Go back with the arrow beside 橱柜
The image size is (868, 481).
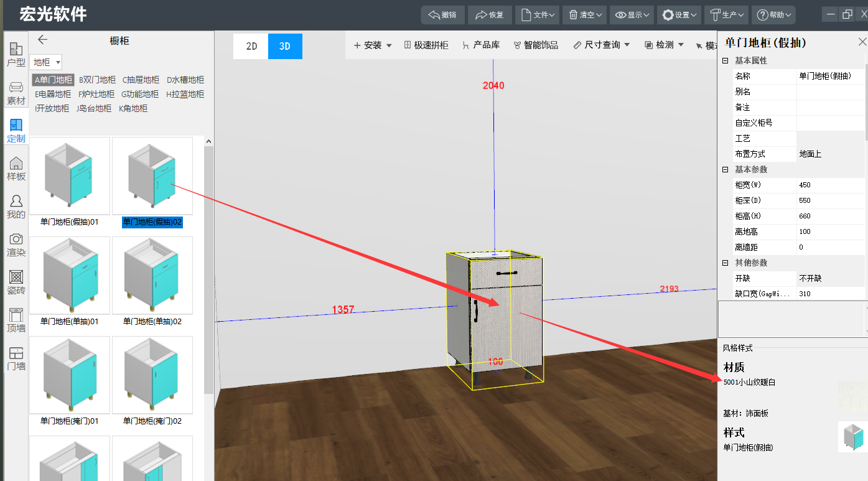tap(42, 40)
